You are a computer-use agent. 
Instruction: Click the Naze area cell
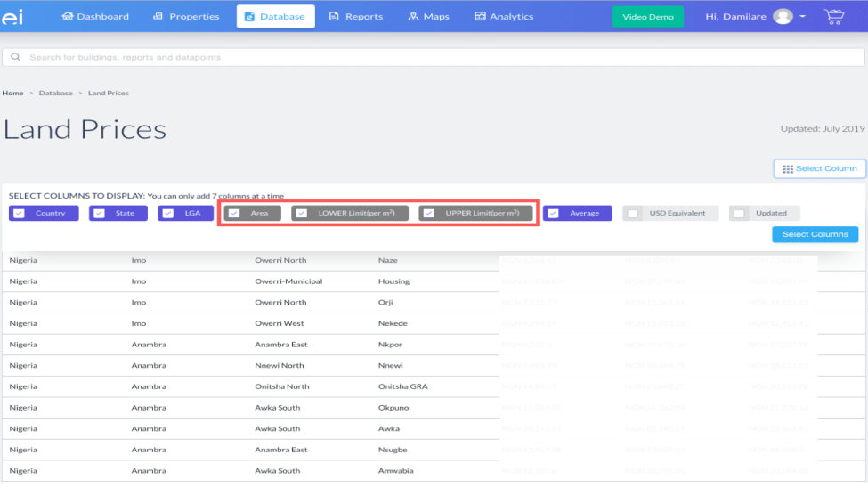tap(388, 260)
